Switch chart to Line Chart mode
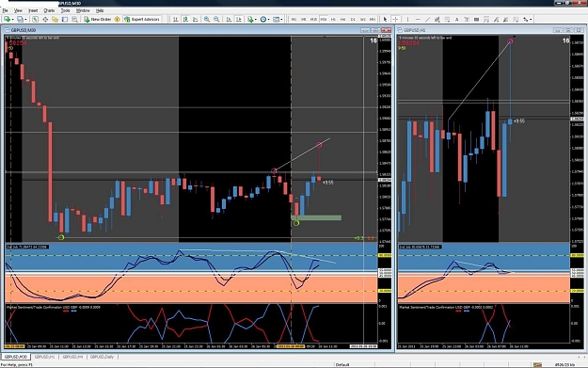Image resolution: width=588 pixels, height=368 pixels. (x=196, y=19)
